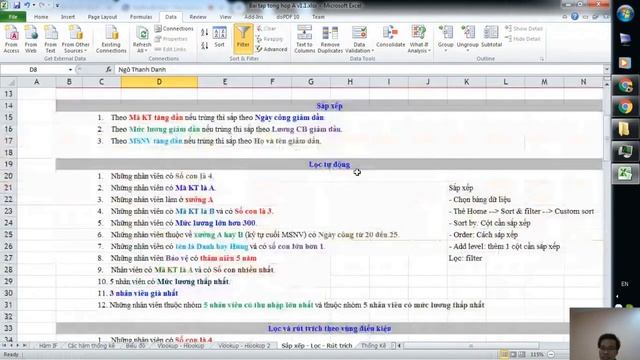This screenshot has height=360, width=640.
Task: Open the Name Box dropdown arrow
Action: click(70, 70)
